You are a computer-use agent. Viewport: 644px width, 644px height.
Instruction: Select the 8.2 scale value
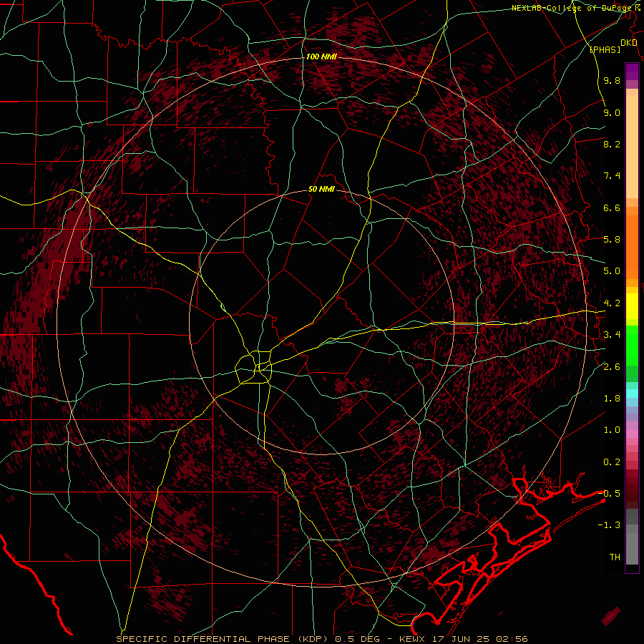click(612, 144)
